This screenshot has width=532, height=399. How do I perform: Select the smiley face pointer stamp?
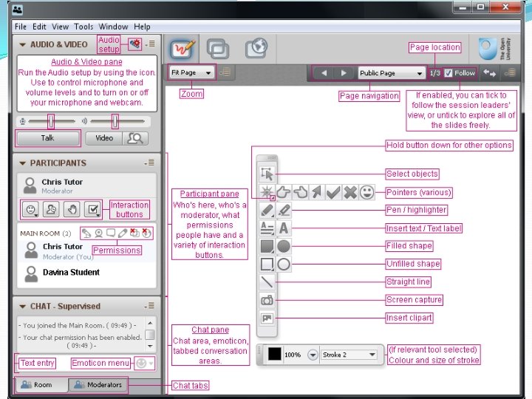366,192
